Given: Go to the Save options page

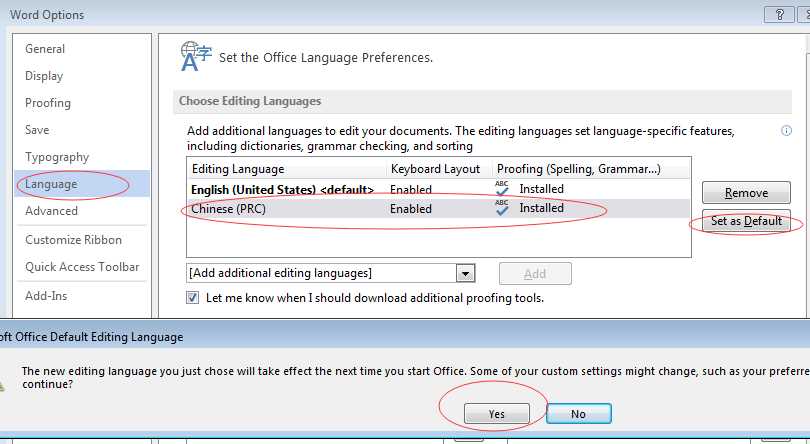Looking at the screenshot, I should (x=37, y=130).
